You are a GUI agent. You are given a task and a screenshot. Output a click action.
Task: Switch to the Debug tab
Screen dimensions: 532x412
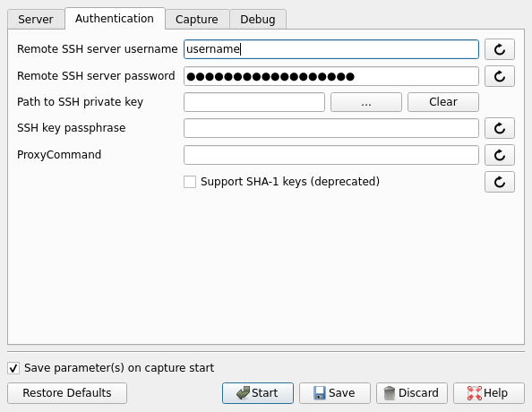(258, 20)
